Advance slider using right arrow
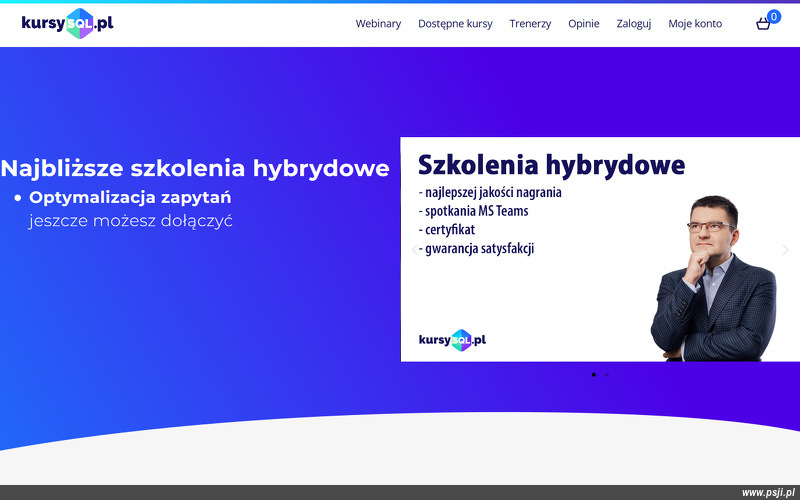This screenshot has height=500, width=800. click(x=786, y=249)
